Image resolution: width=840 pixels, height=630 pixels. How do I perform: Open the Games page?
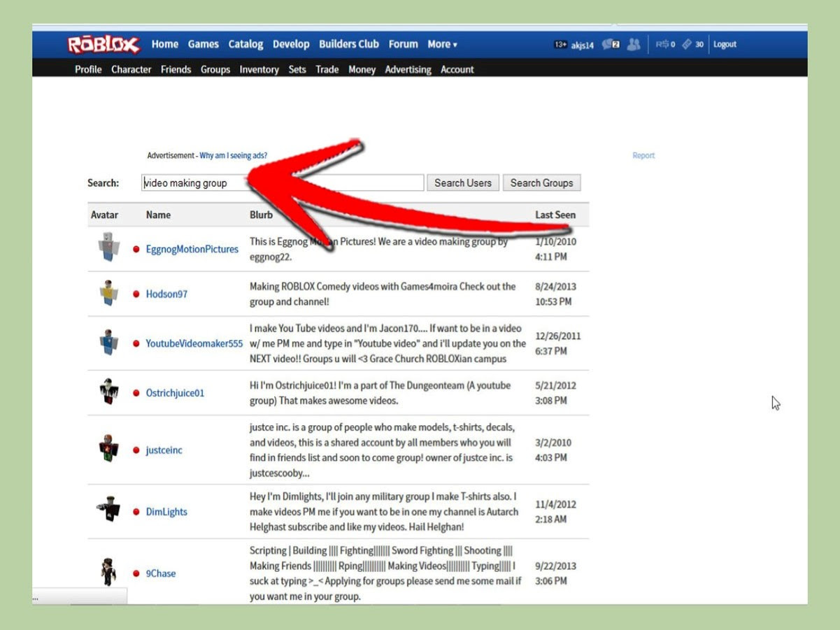[204, 44]
